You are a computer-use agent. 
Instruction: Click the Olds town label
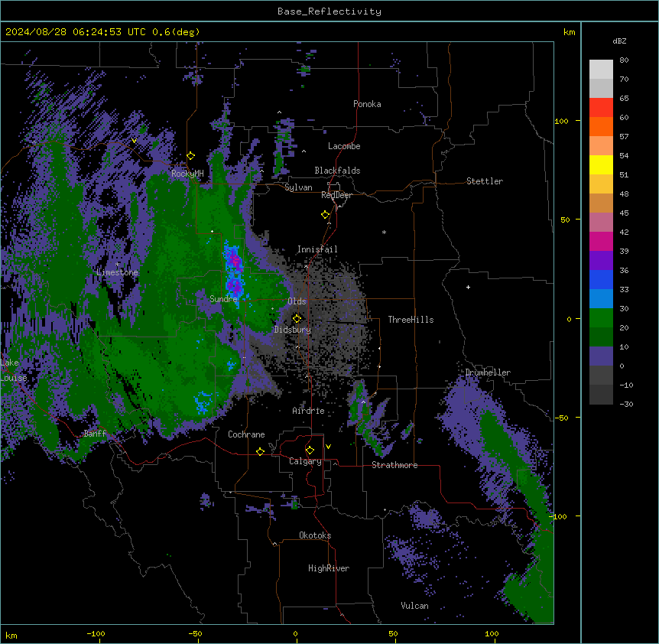tap(297, 301)
